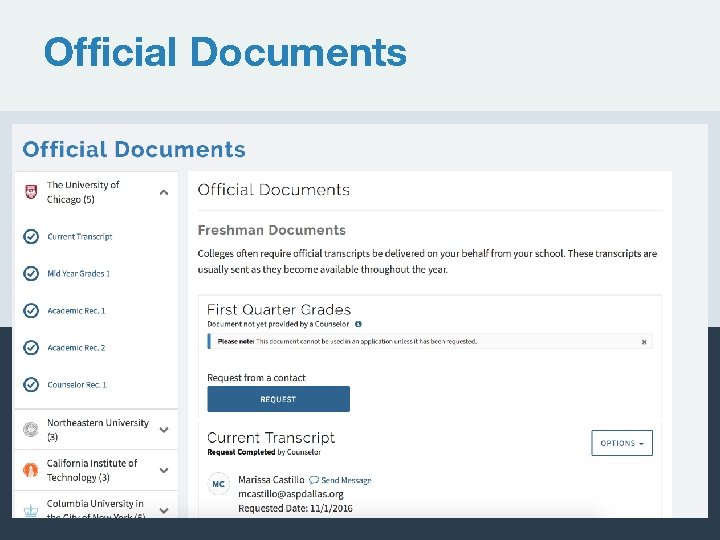Expand the California Institute of Technology section
The width and height of the screenshot is (720, 540).
pos(164,470)
